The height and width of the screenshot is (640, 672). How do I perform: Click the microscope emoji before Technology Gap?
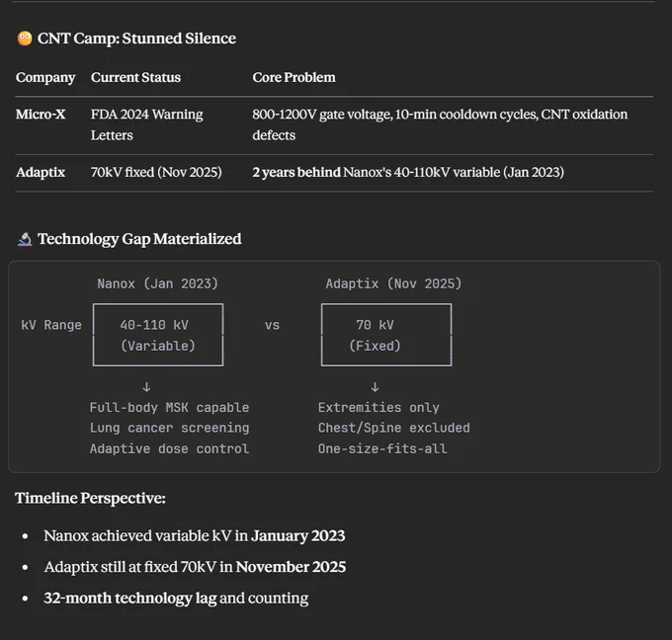[x=25, y=239]
